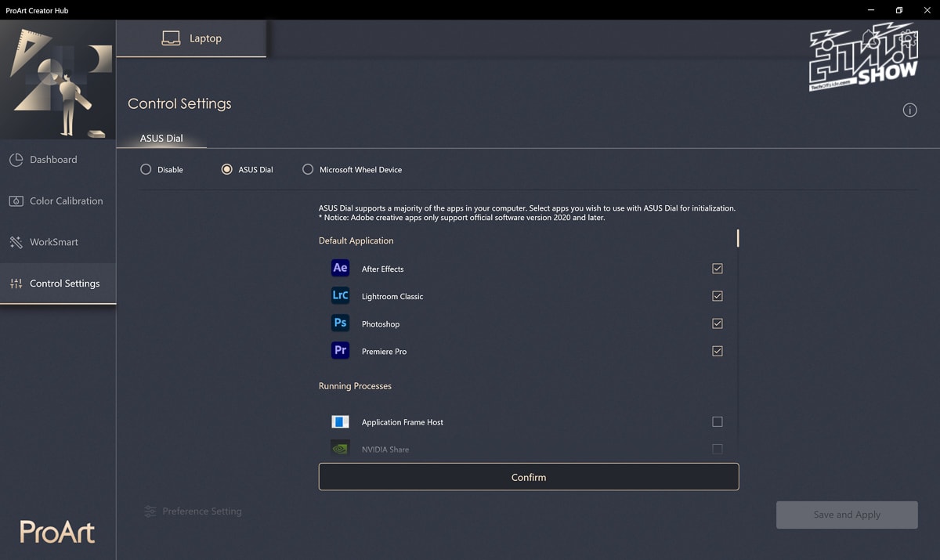Go to the WorkSmart section

[x=58, y=242]
